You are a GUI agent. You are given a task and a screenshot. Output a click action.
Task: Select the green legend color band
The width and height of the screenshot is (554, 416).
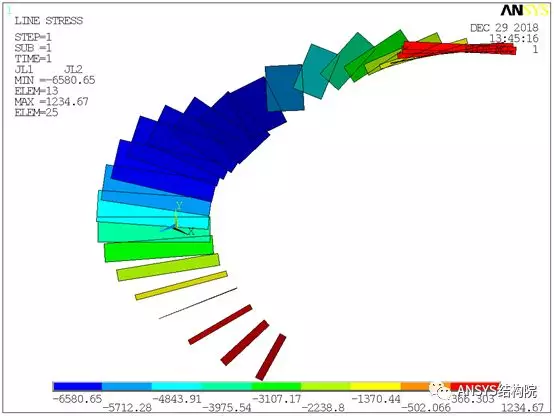click(x=276, y=386)
